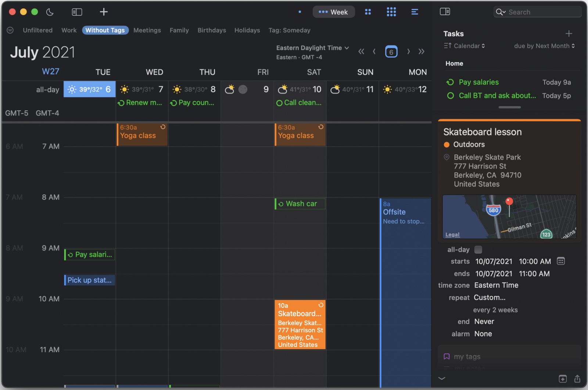Switch to month grid view icon

click(391, 12)
